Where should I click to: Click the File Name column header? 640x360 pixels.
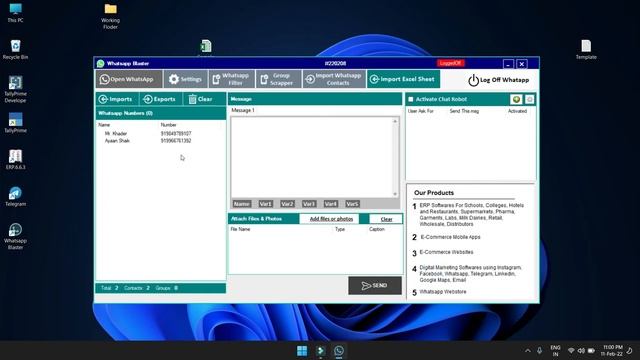click(x=240, y=229)
